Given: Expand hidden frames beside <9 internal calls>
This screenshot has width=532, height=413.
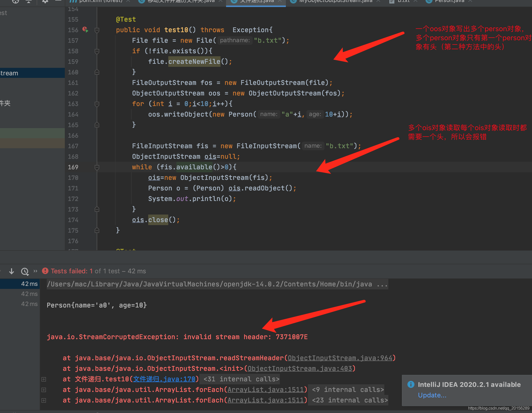Looking at the screenshot, I should [x=44, y=390].
